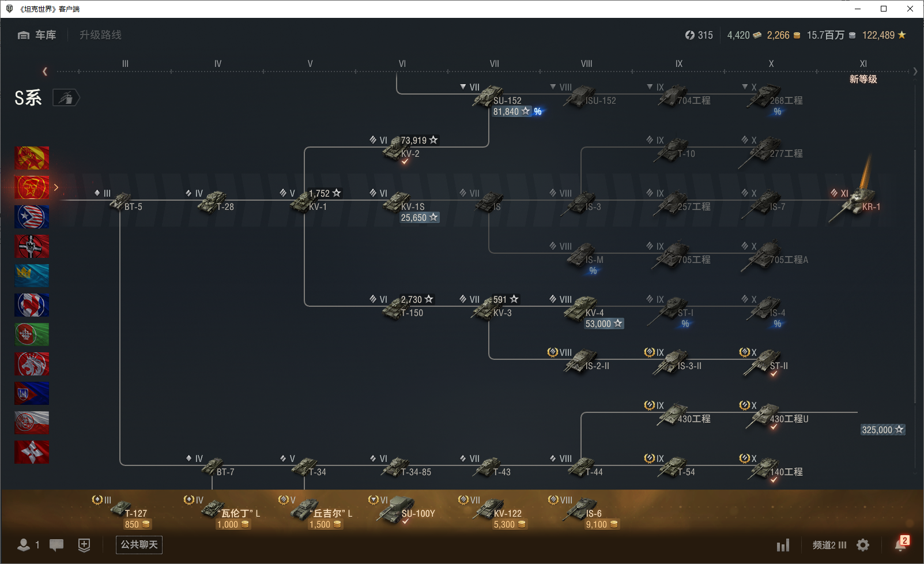This screenshot has height=564, width=924.
Task: Open the 频道2 channel selector
Action: pyautogui.click(x=829, y=545)
